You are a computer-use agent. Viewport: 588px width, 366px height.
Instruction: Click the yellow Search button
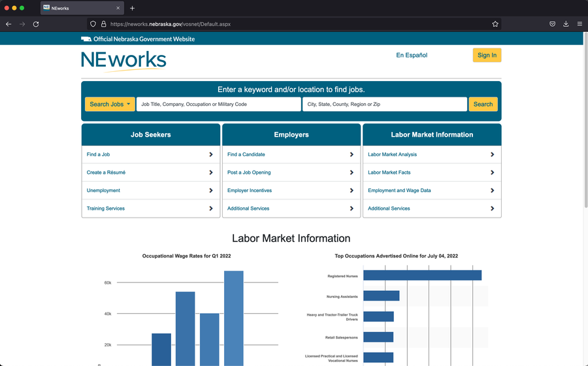(483, 104)
